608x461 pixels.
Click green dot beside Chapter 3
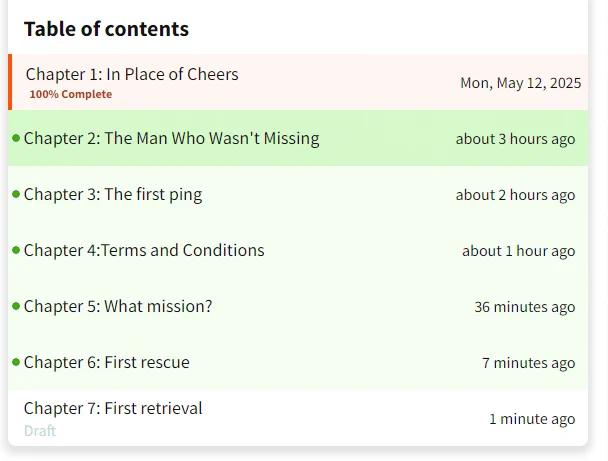coord(16,194)
